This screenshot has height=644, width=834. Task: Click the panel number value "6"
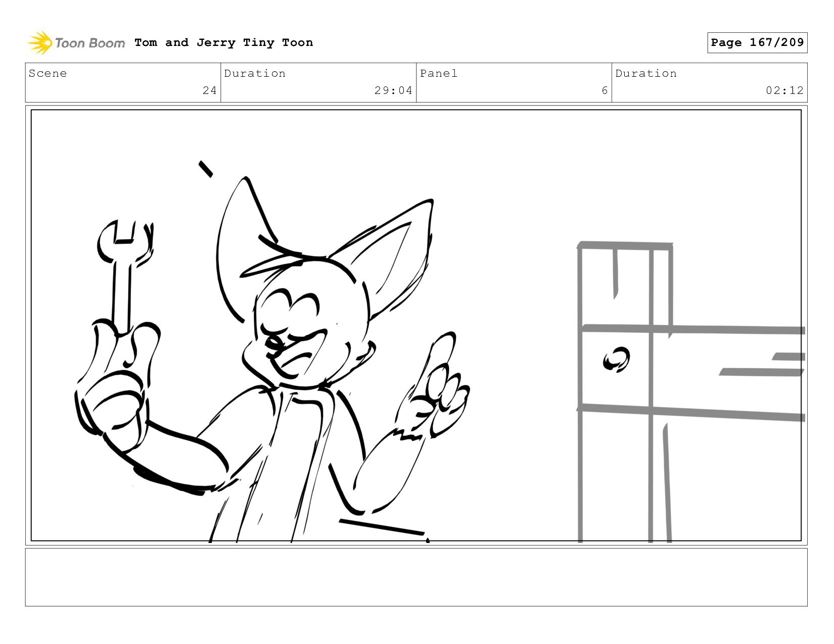(605, 90)
